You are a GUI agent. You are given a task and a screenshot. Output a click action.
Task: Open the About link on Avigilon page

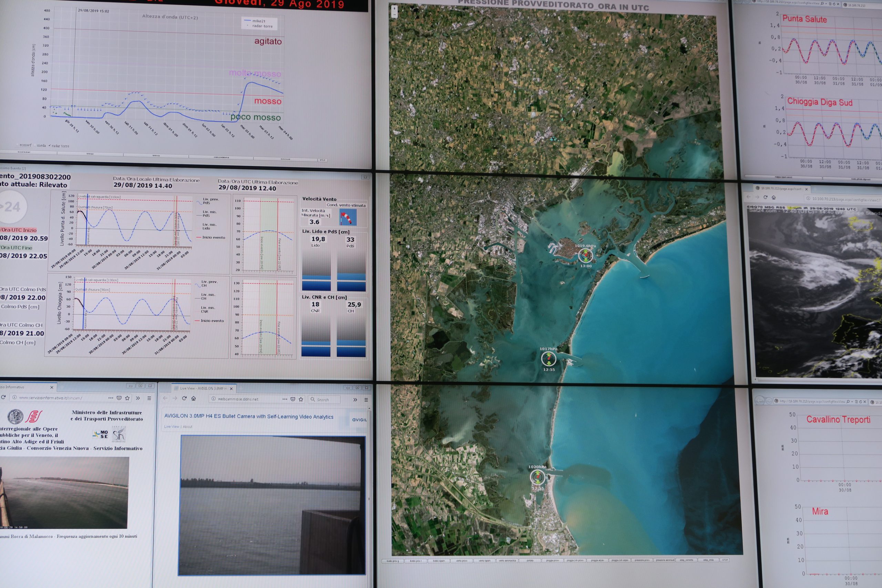187,427
